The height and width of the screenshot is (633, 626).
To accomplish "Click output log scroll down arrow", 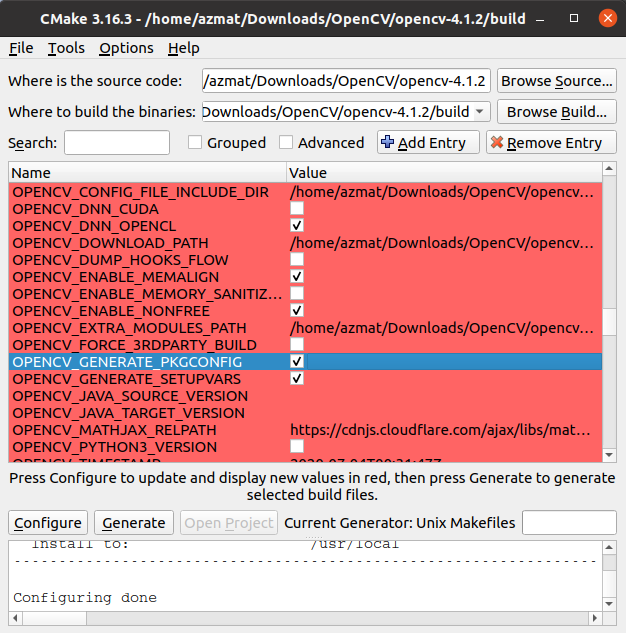I will click(x=609, y=604).
